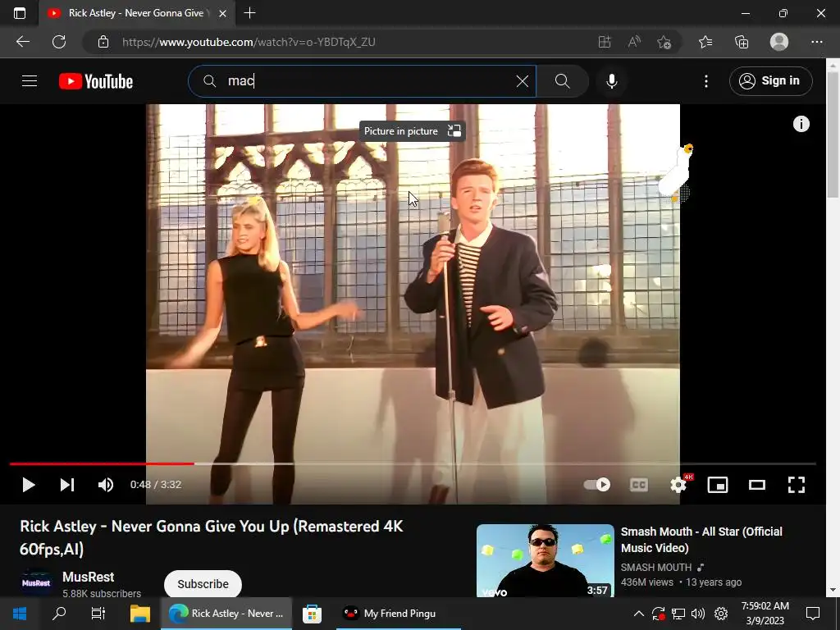Turn on Read aloud
840x630 pixels.
click(634, 42)
